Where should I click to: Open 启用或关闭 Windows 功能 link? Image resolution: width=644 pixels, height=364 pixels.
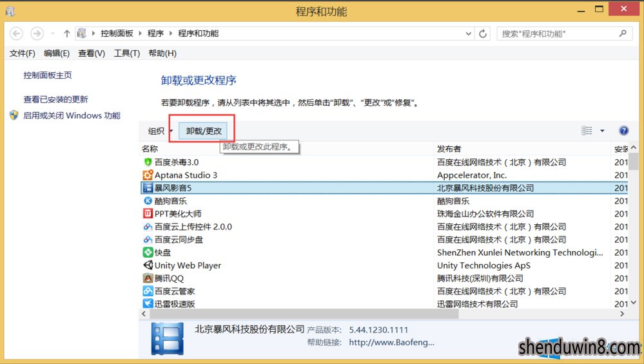coord(72,115)
